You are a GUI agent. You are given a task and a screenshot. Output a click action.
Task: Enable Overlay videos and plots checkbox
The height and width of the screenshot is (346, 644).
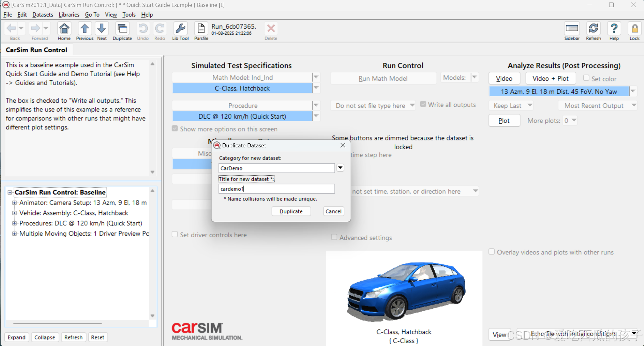tap(492, 252)
